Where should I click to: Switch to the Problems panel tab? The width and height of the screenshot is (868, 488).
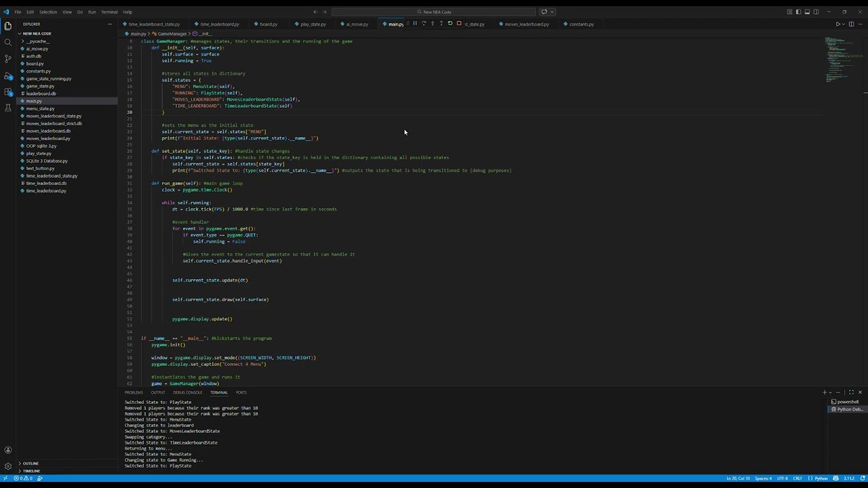[x=134, y=392]
